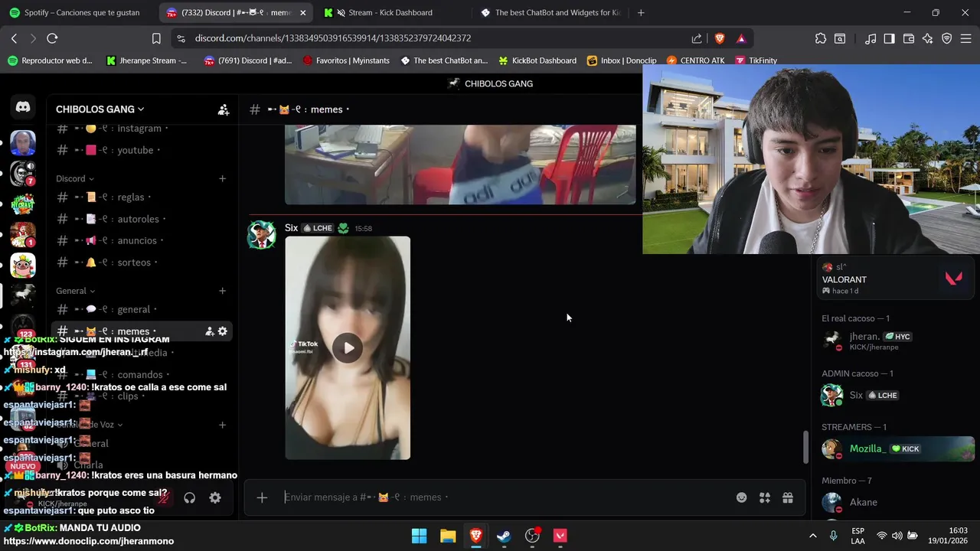Viewport: 980px width, 551px height.
Task: Add channel to Discord category
Action: pos(222,179)
